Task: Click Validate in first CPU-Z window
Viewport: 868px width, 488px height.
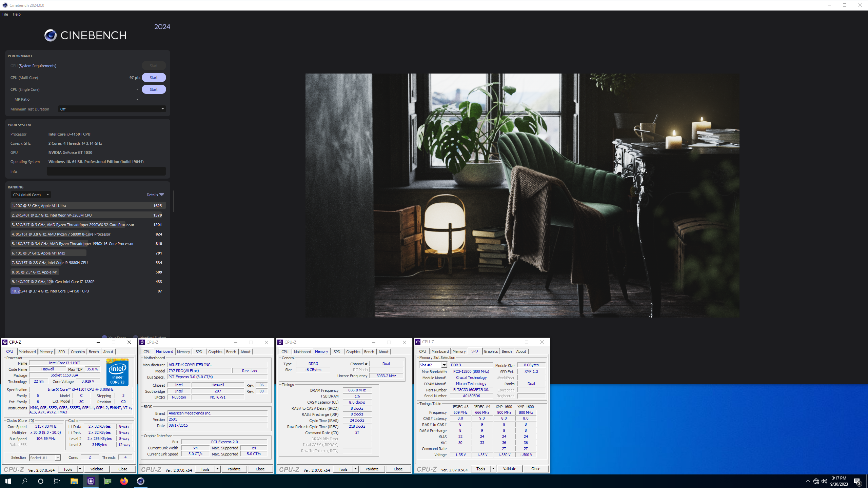Action: [97, 469]
